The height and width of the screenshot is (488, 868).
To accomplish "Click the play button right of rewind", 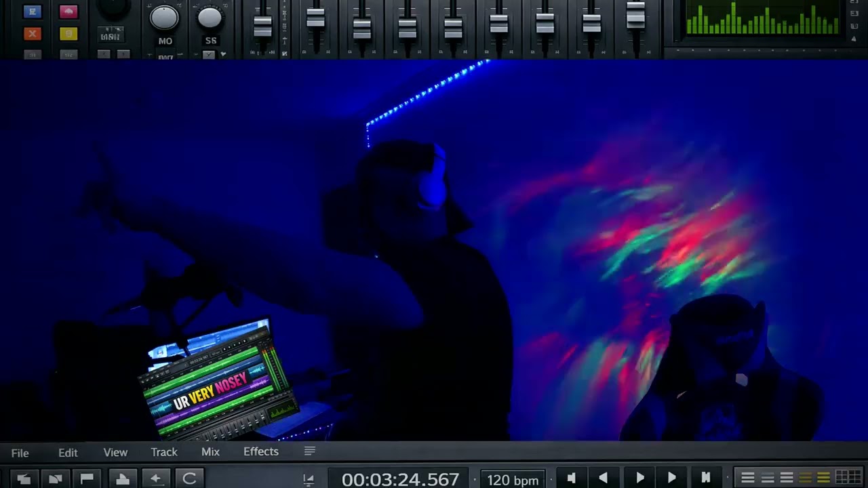I will point(639,479).
